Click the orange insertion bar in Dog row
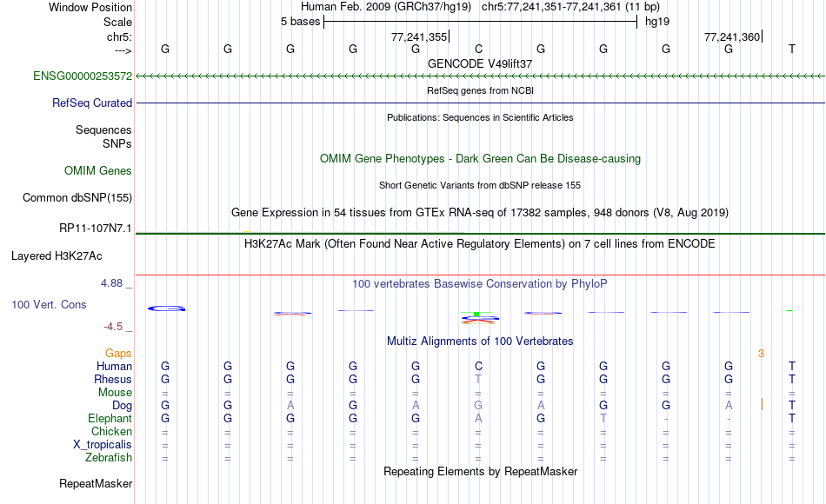This screenshot has height=504, width=826. 762,404
